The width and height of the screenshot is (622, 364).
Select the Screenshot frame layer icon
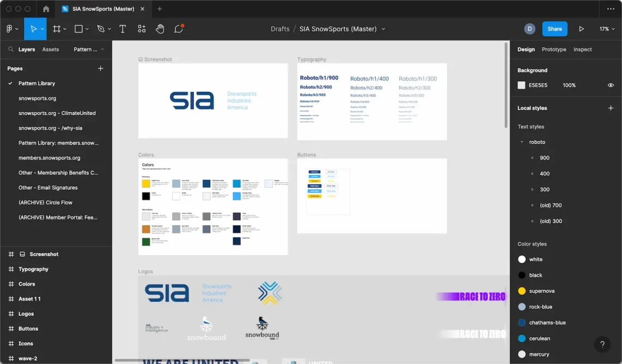pyautogui.click(x=22, y=254)
